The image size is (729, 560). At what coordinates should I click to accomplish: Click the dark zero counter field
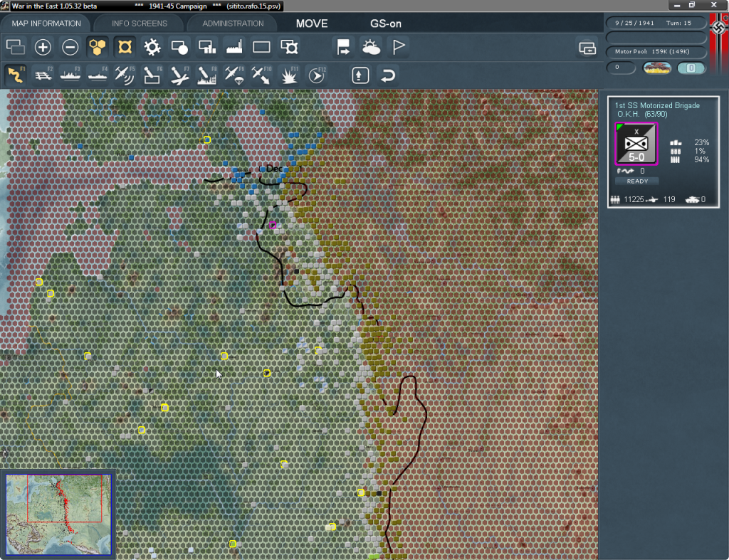[x=621, y=68]
